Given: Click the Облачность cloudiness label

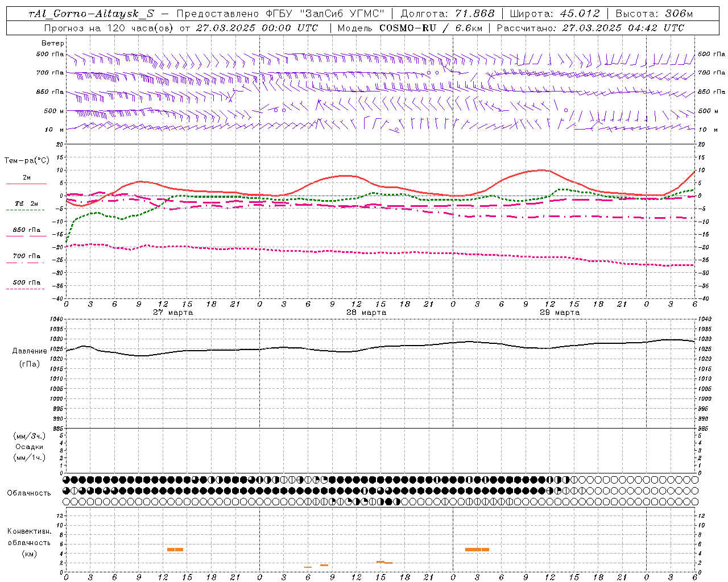Looking at the screenshot, I should pyautogui.click(x=29, y=493).
